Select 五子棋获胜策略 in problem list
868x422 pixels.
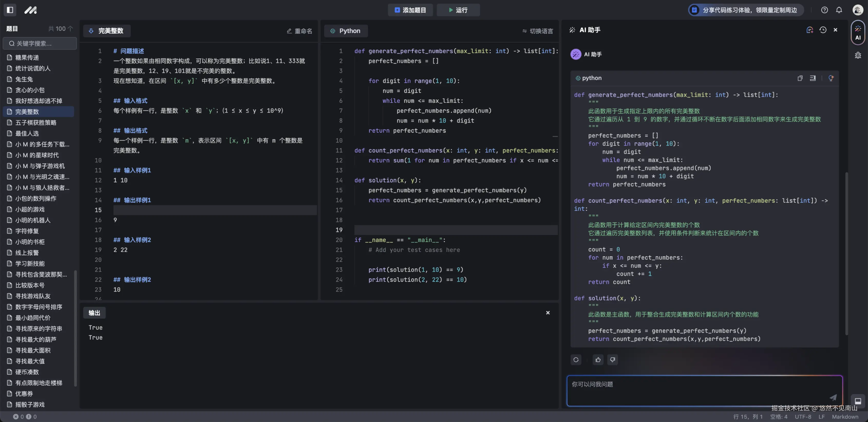36,123
